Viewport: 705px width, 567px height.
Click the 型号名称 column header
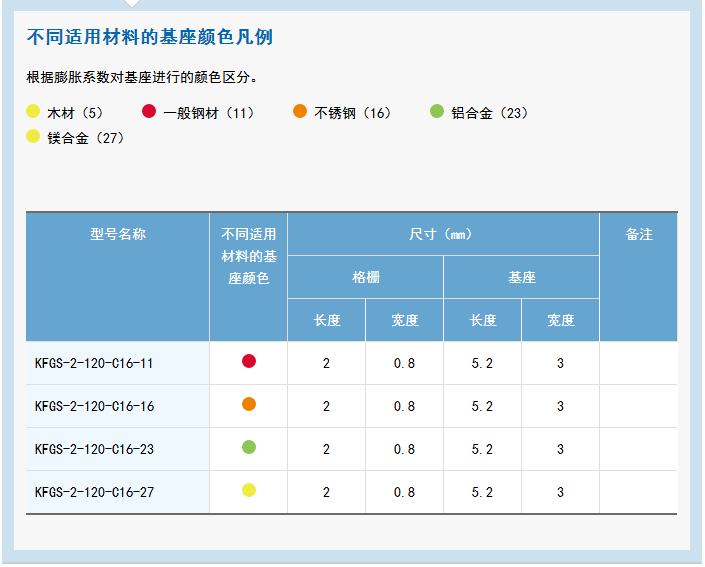click(118, 277)
